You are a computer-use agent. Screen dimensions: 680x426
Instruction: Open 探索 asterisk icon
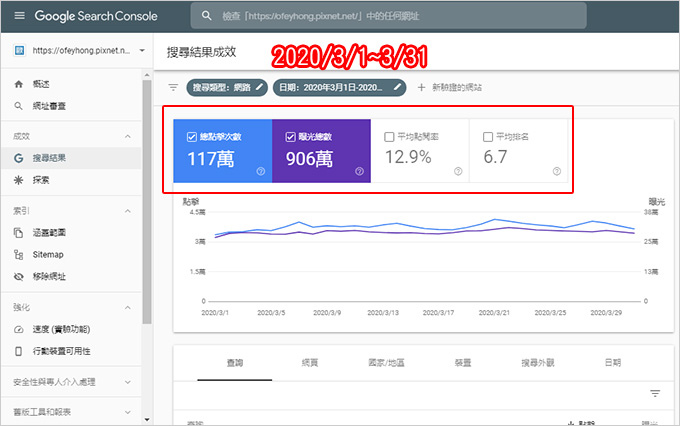click(x=19, y=180)
